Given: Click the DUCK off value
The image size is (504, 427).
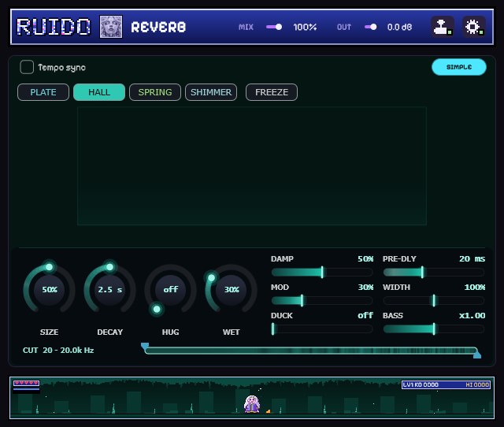Looking at the screenshot, I should (x=365, y=315).
